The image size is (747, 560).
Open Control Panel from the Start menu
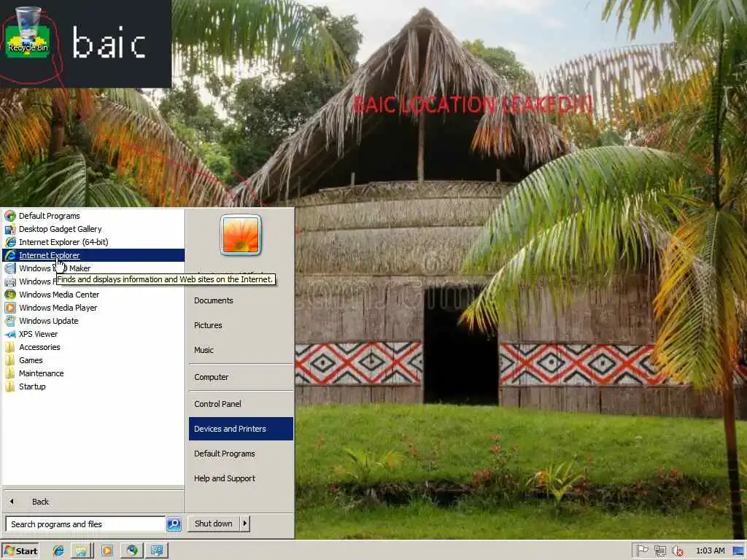[x=241, y=404]
